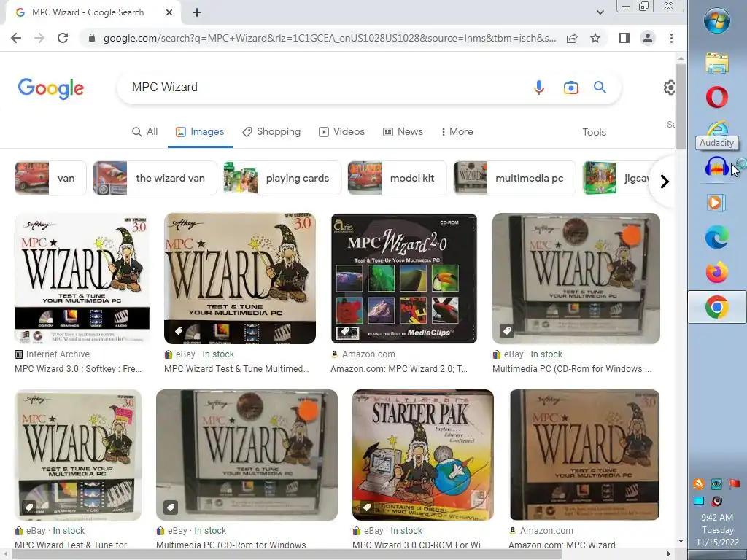Image resolution: width=747 pixels, height=560 pixels.
Task: Filter images by the van chip
Action: pos(50,178)
